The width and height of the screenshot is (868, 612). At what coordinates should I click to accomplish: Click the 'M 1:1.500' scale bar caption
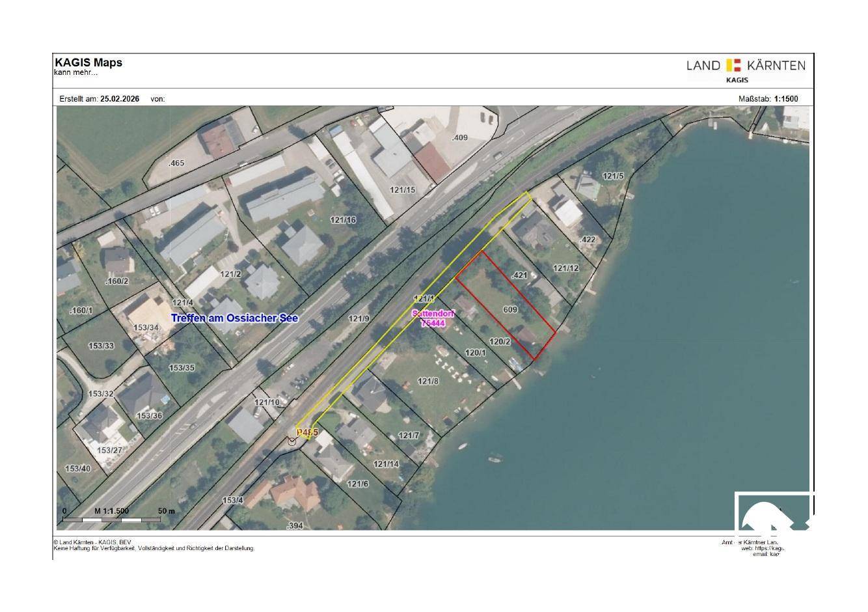coord(111,511)
